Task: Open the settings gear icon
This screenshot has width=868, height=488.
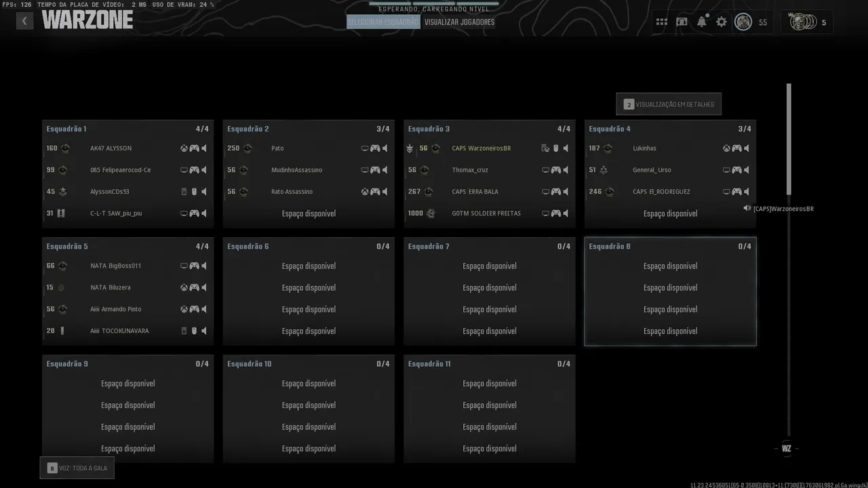Action: click(722, 22)
